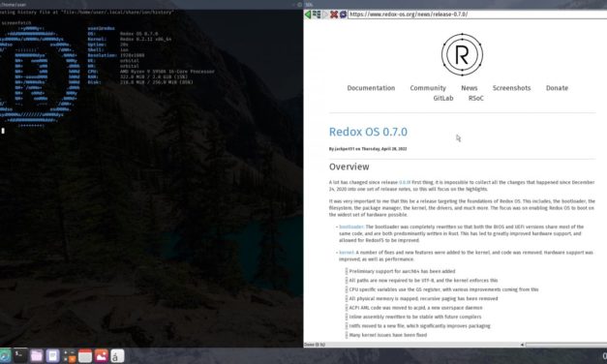The width and height of the screenshot is (607, 364).
Task: Stop page loading with red X icon
Action: (x=334, y=15)
